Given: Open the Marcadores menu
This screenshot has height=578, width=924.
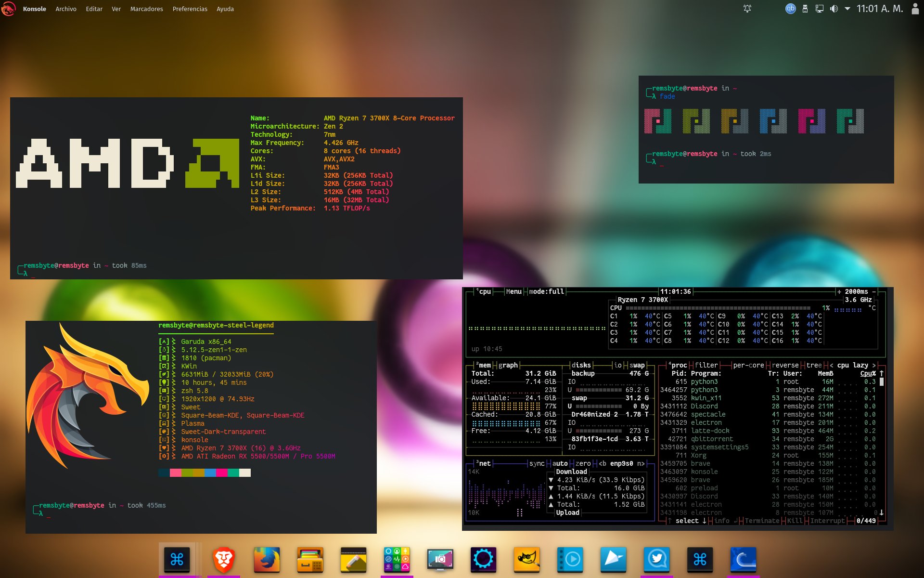Looking at the screenshot, I should coord(146,9).
